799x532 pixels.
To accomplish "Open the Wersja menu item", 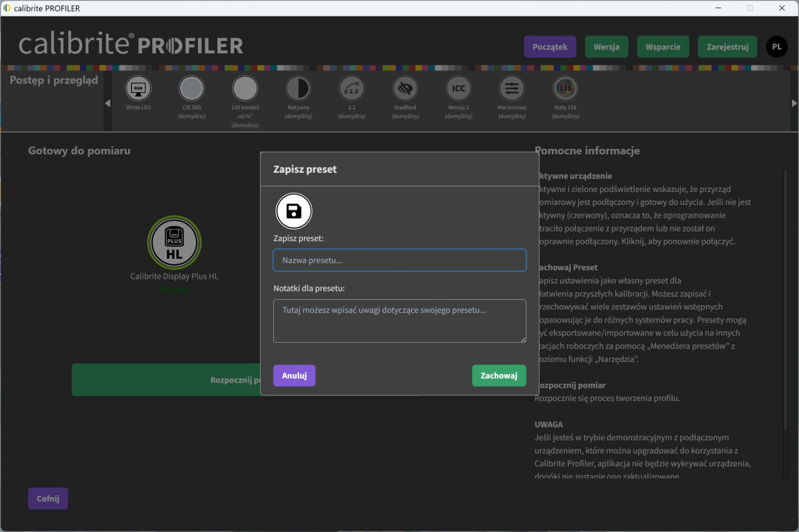I will 606,47.
